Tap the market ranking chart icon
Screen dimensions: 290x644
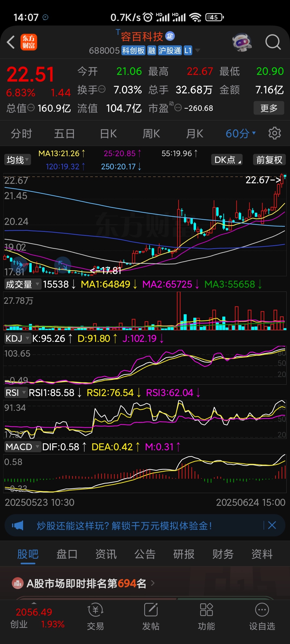click(18, 583)
